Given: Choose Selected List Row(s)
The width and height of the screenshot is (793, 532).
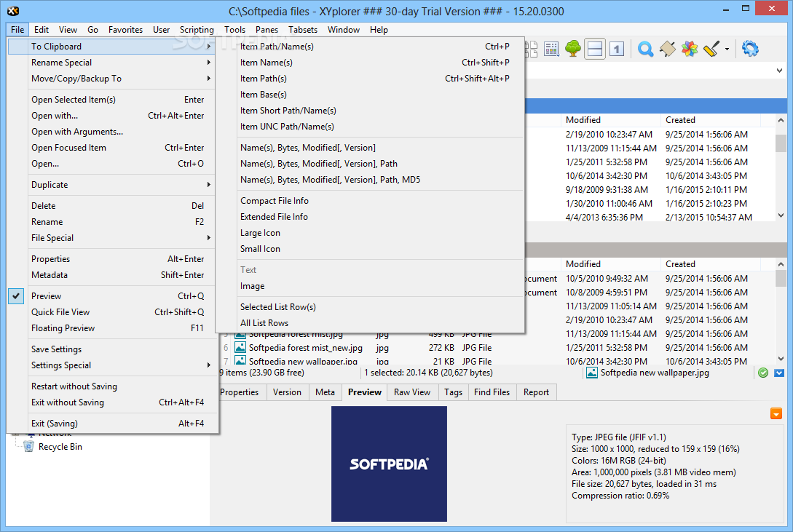Looking at the screenshot, I should point(370,307).
